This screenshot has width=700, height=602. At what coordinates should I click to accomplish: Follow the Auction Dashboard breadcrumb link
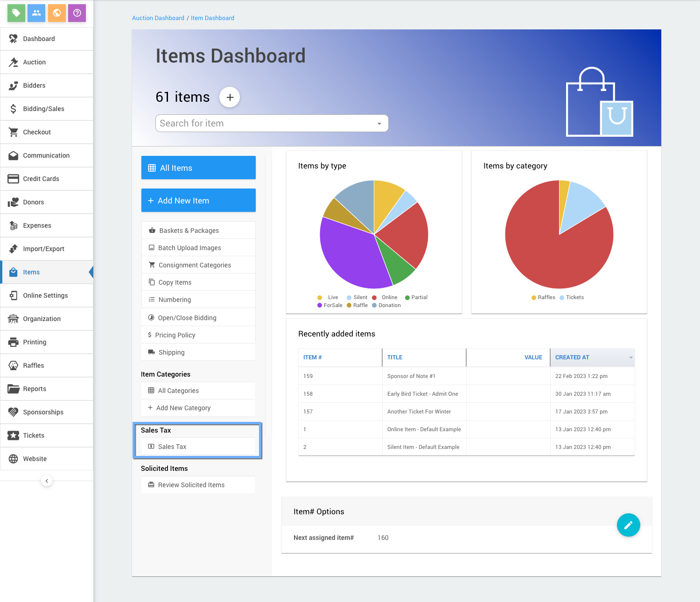click(x=158, y=18)
